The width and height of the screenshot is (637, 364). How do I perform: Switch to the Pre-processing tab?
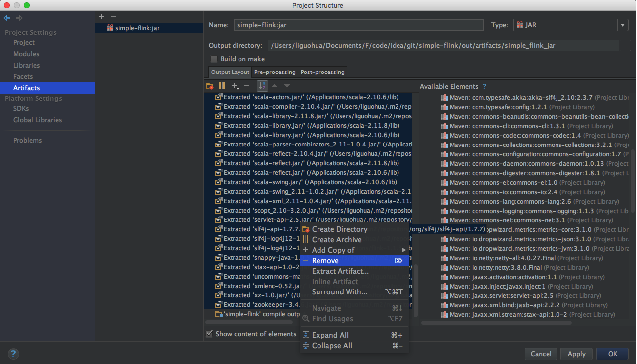[x=275, y=72]
